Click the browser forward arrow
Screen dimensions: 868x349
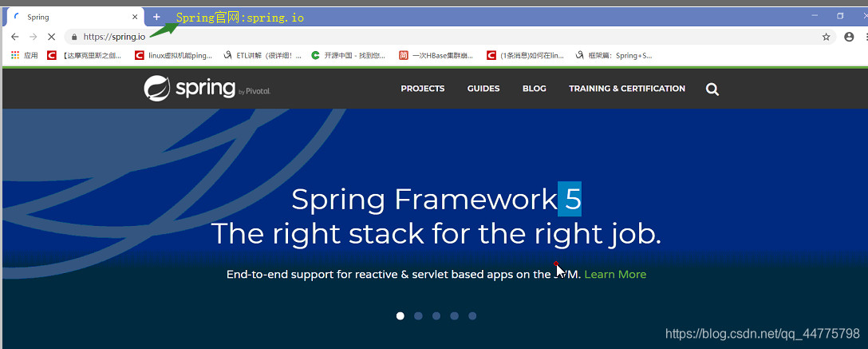coord(34,37)
